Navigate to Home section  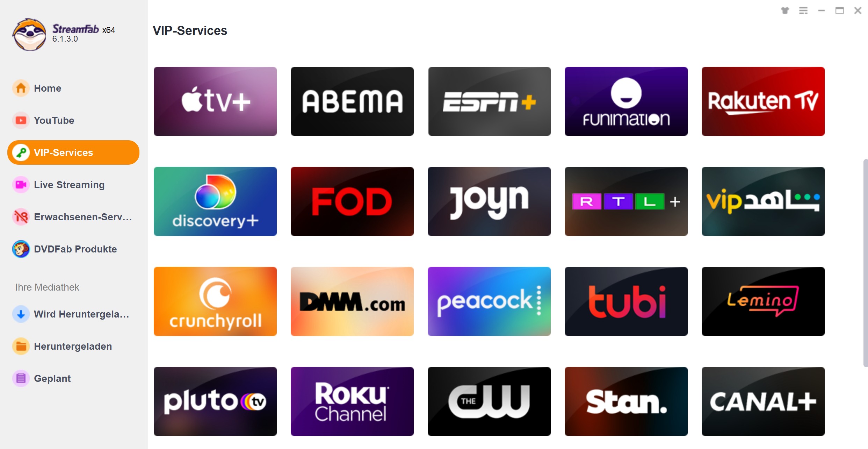click(x=48, y=88)
